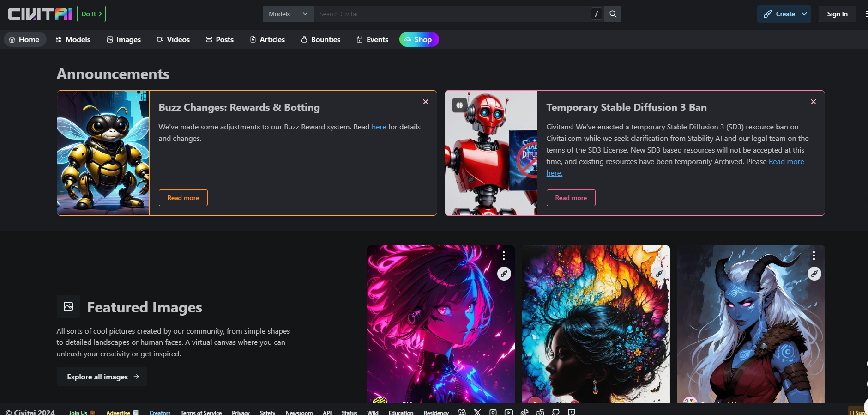Click the remix brush icon on pink anime image

[504, 274]
